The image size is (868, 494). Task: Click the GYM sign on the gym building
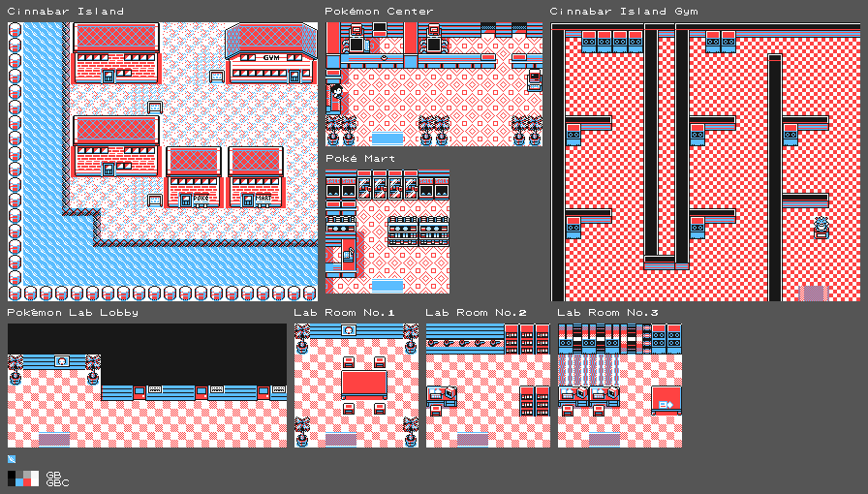point(271,57)
